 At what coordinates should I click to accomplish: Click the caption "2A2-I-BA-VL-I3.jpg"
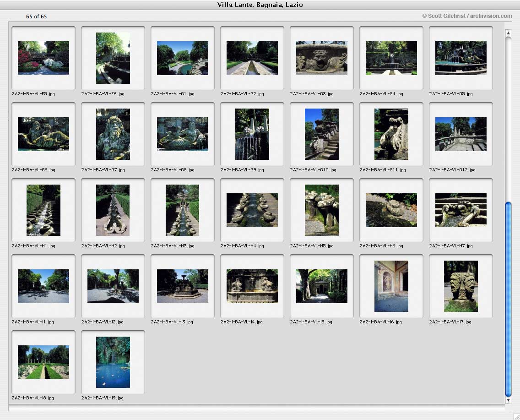click(172, 322)
